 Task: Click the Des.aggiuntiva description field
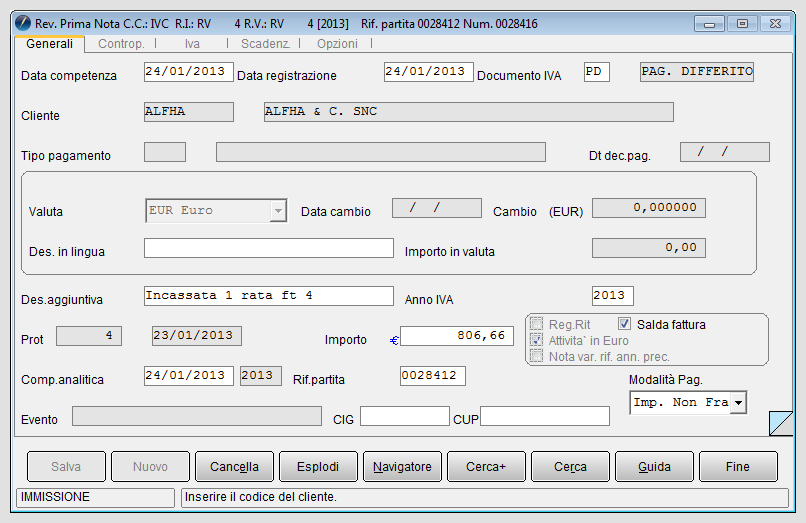click(269, 296)
